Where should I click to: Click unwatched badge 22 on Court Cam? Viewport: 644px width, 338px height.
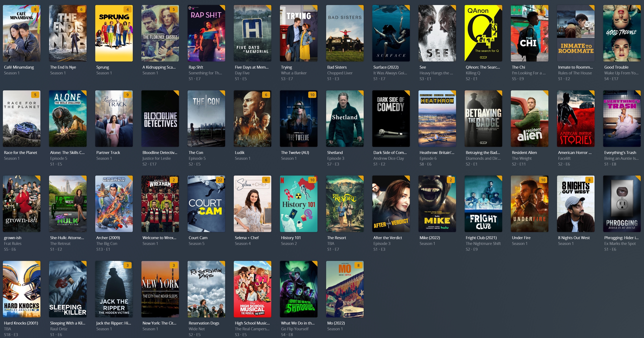pos(220,180)
